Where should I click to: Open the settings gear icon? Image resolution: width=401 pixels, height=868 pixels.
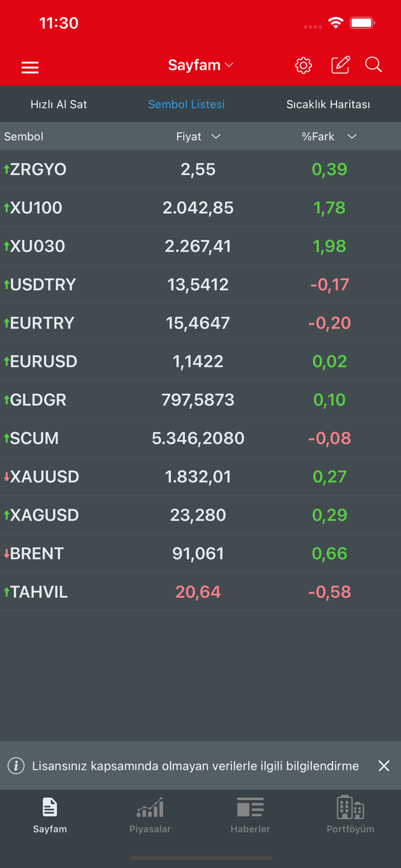(303, 65)
